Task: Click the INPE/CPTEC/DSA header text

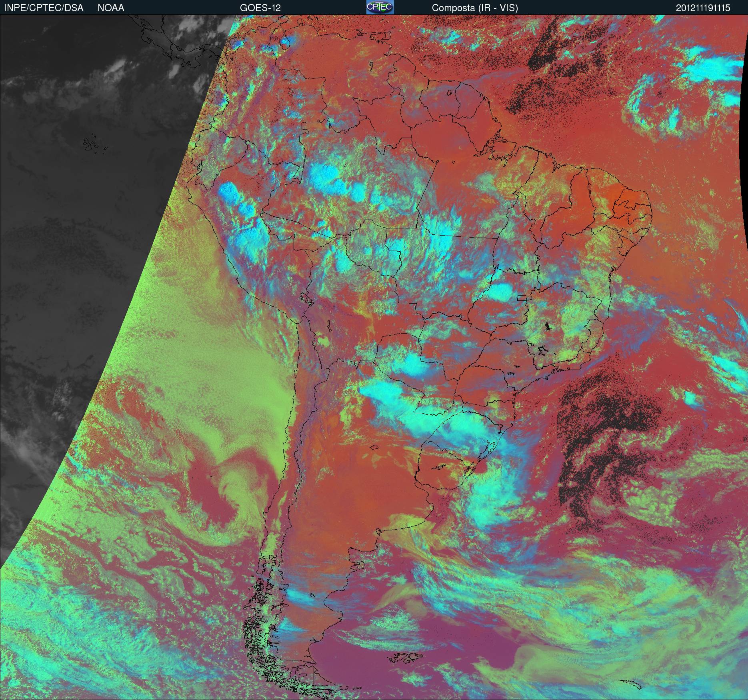Action: (44, 8)
